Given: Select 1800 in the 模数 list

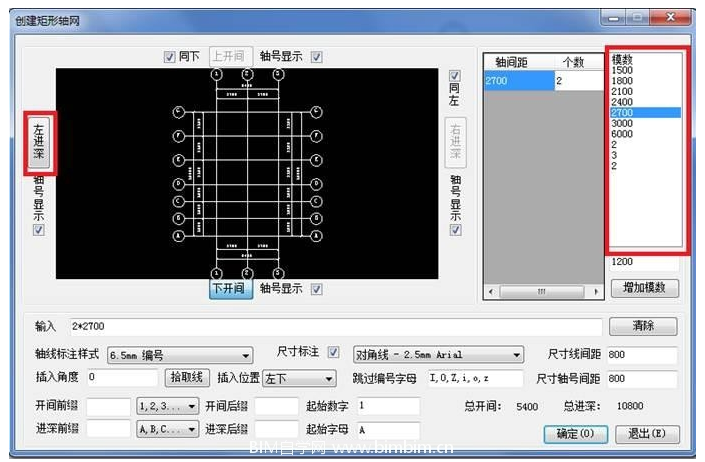Looking at the screenshot, I should point(645,81).
